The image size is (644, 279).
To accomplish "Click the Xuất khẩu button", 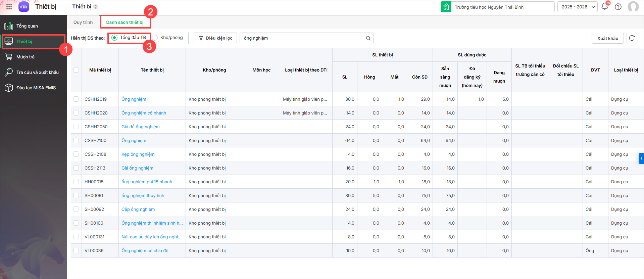I will click(607, 38).
